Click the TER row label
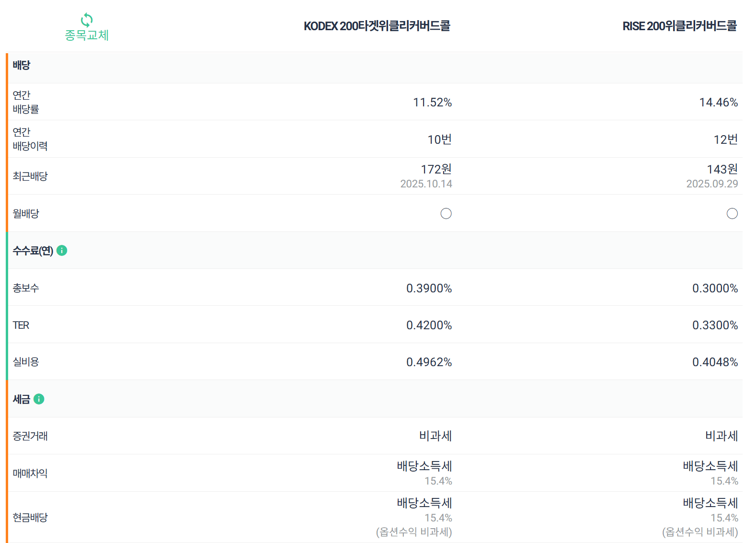The width and height of the screenshot is (756, 543). point(21,325)
